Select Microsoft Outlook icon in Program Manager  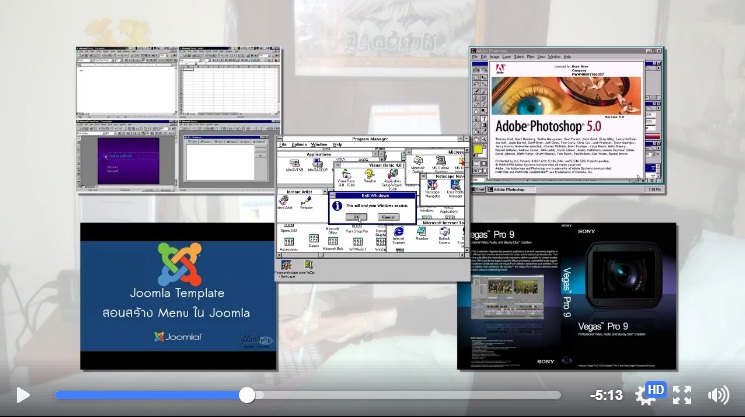pyautogui.click(x=418, y=164)
